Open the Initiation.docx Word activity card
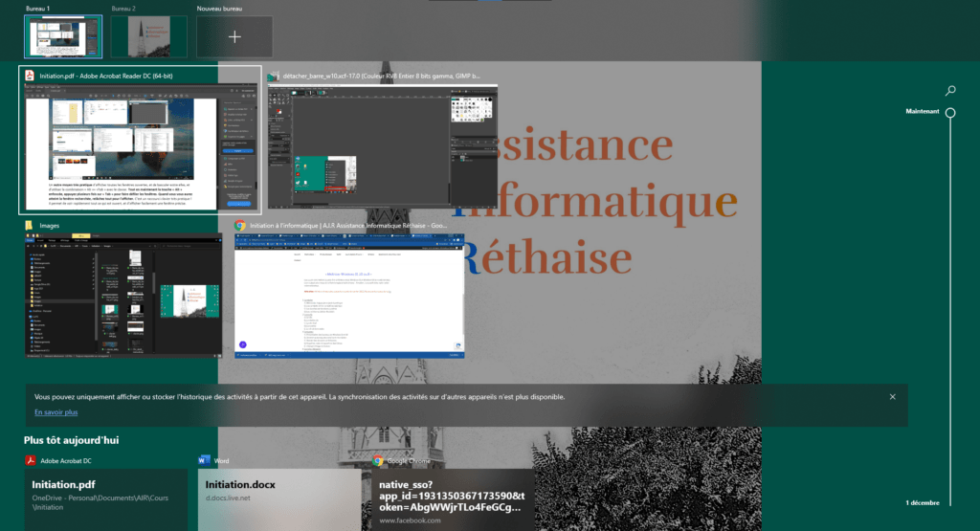Image resolution: width=980 pixels, height=531 pixels. click(x=279, y=499)
